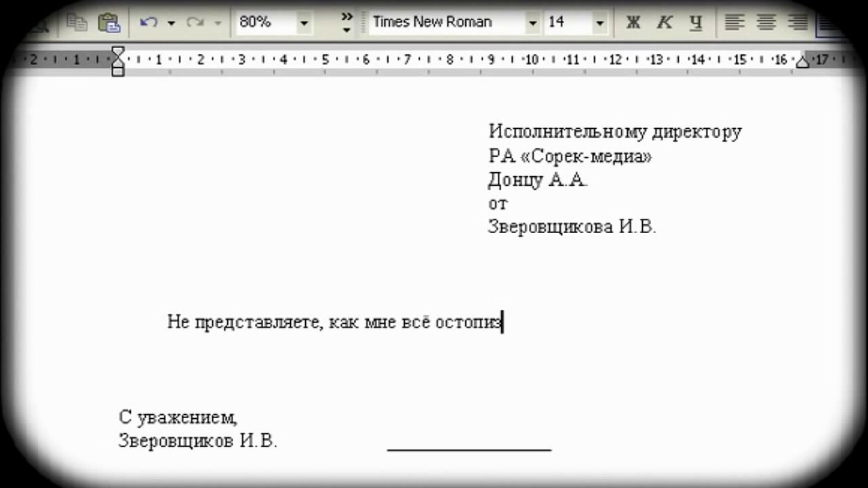Open the Redo history dropdown arrow
The height and width of the screenshot is (488, 868).
(x=218, y=23)
